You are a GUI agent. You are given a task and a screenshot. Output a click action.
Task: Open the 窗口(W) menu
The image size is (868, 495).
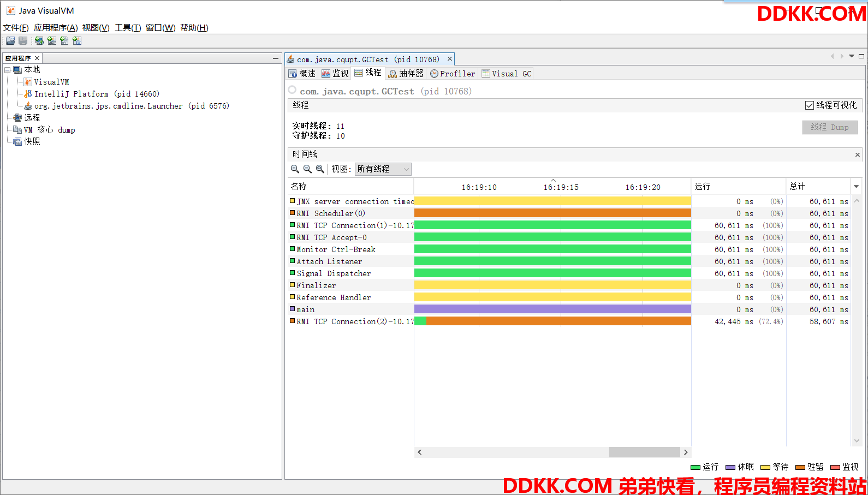[160, 28]
